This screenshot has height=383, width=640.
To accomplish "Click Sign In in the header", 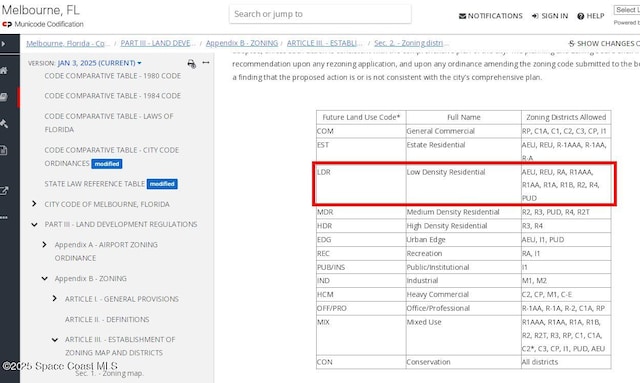I will [x=550, y=16].
